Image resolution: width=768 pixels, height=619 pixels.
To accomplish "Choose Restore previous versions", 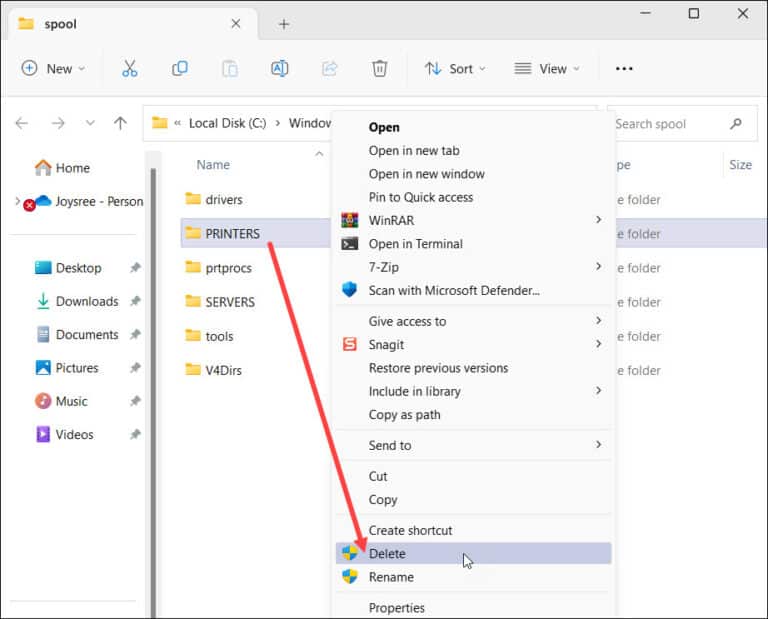I will (x=473, y=368).
